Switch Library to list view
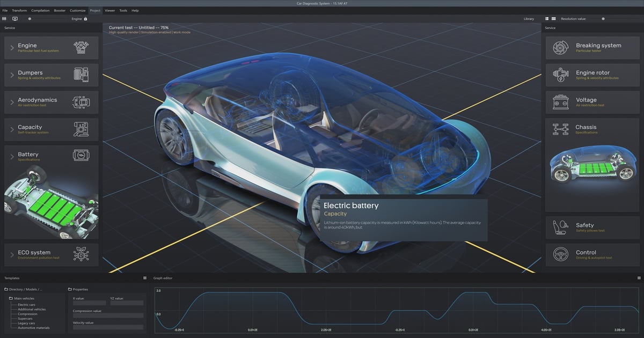 tap(547, 19)
